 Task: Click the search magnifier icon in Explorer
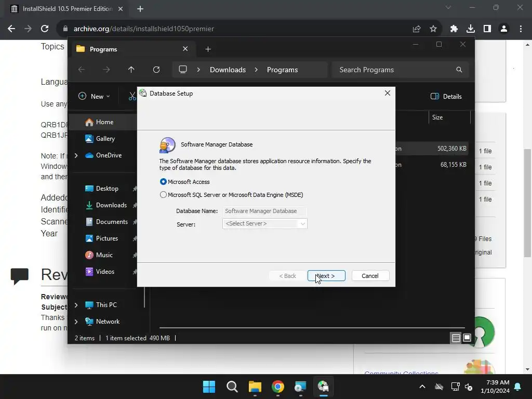tap(459, 70)
